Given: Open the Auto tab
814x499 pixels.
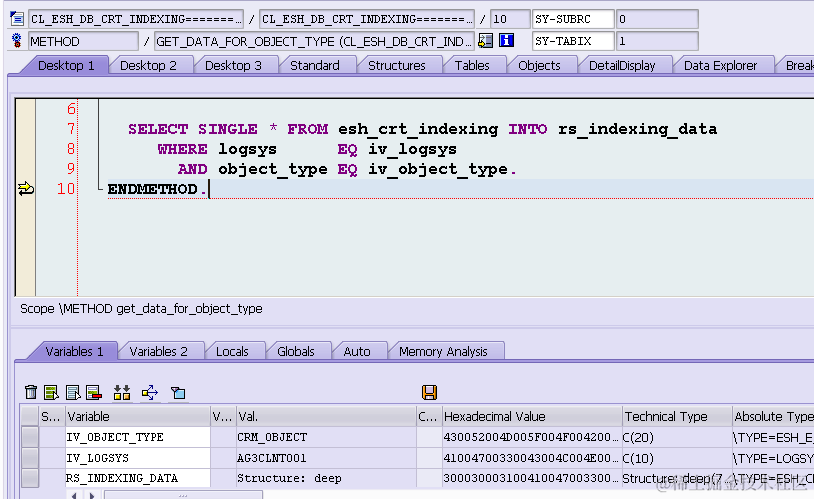Looking at the screenshot, I should 357,352.
